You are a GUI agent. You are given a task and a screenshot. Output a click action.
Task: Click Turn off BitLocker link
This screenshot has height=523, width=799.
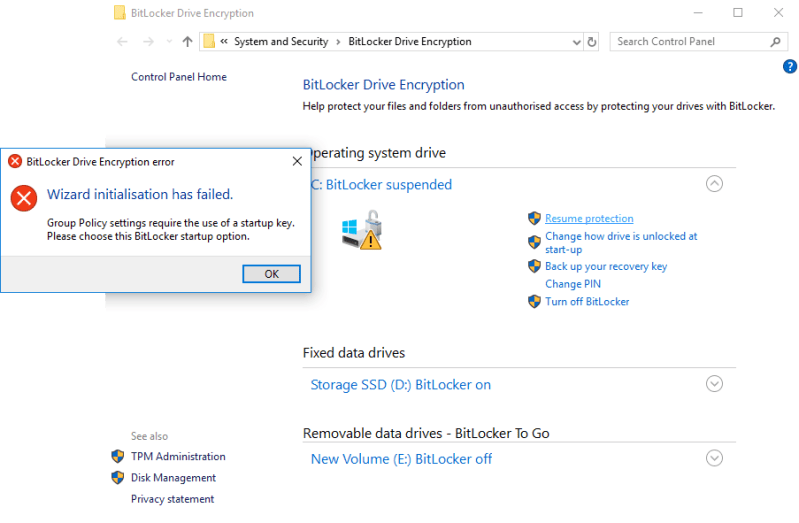(587, 301)
